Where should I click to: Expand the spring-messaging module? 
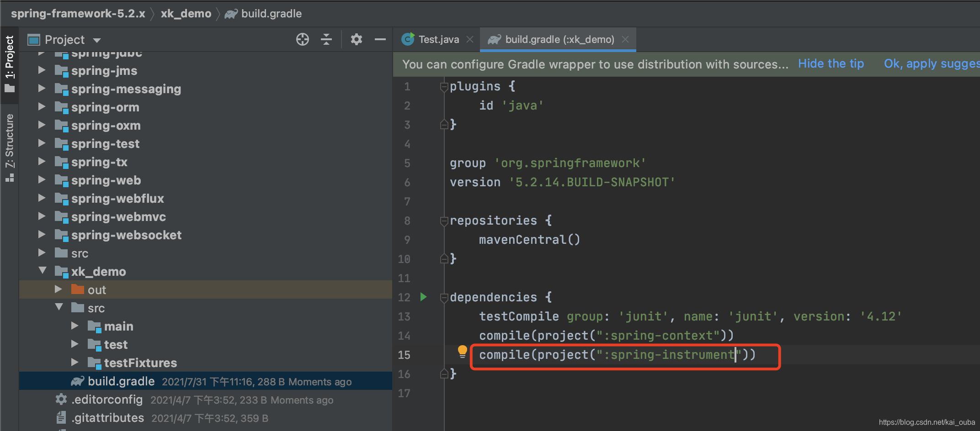point(42,89)
